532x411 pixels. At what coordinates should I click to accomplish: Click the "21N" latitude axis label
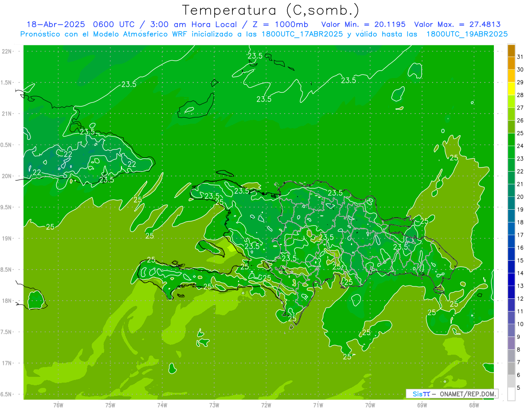point(7,114)
